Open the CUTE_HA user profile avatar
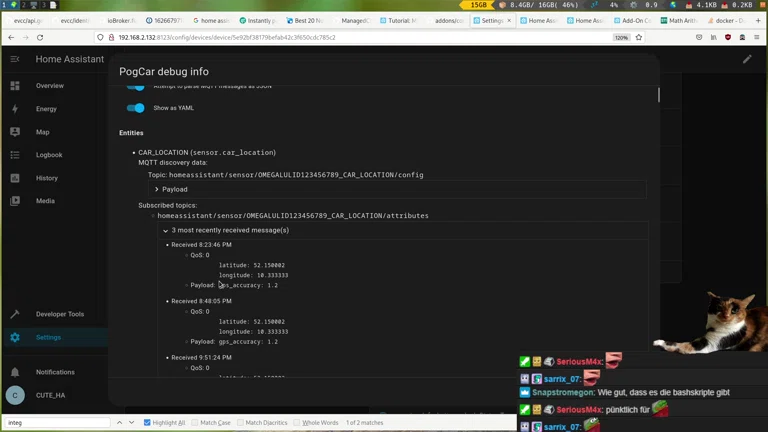 click(x=15, y=395)
